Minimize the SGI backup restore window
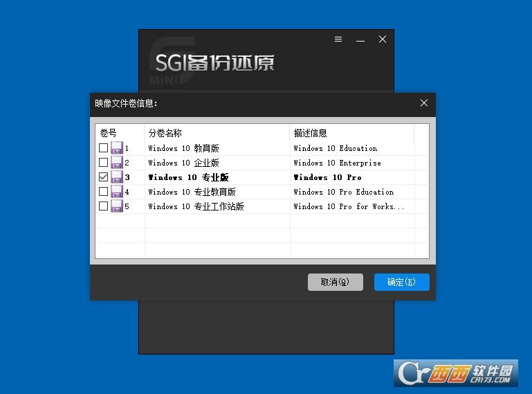This screenshot has width=532, height=394. pos(360,39)
